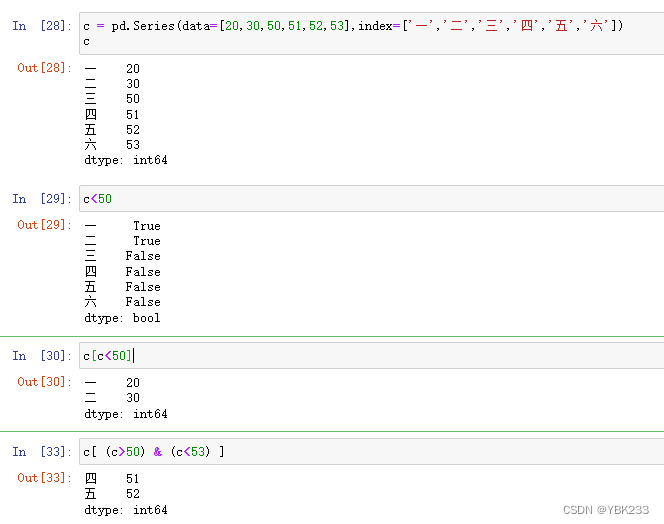This screenshot has width=664, height=524.
Task: Click 'dtype: int64' in Out[28]
Action: click(x=126, y=160)
